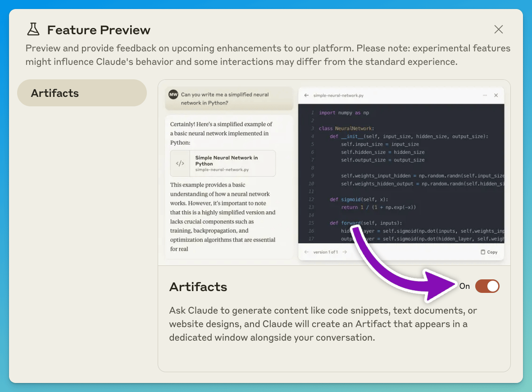Click the 'Certainly! Here's a simplified example' reply text
The width and height of the screenshot is (532, 392).
coord(221,133)
